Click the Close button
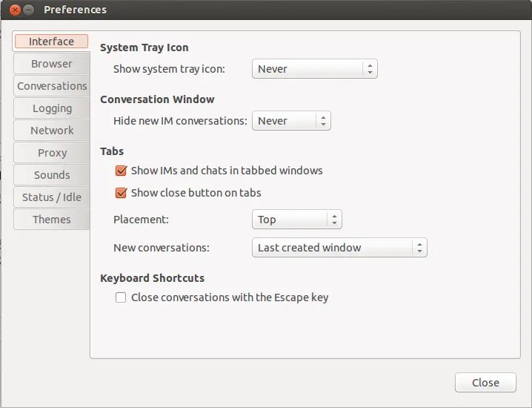This screenshot has height=408, width=532. (485, 383)
